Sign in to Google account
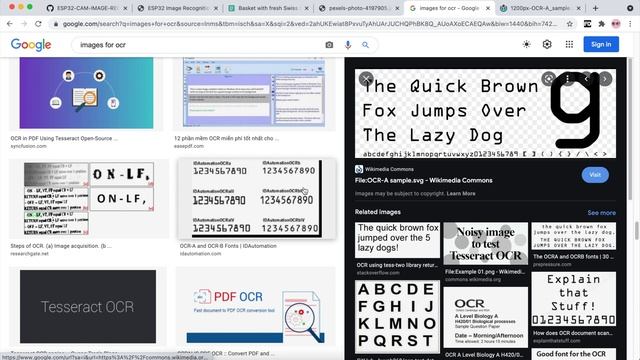This screenshot has height=360, width=640. point(601,44)
